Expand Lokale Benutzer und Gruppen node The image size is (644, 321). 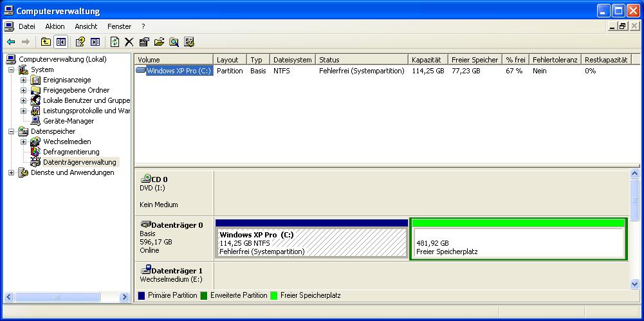pos(23,100)
